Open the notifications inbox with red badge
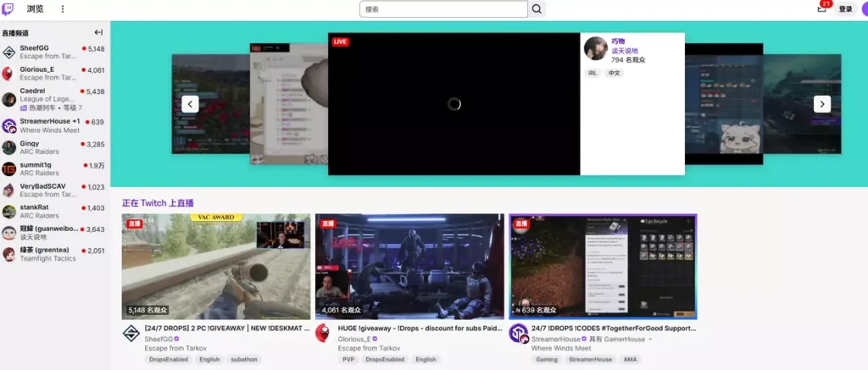 (822, 8)
